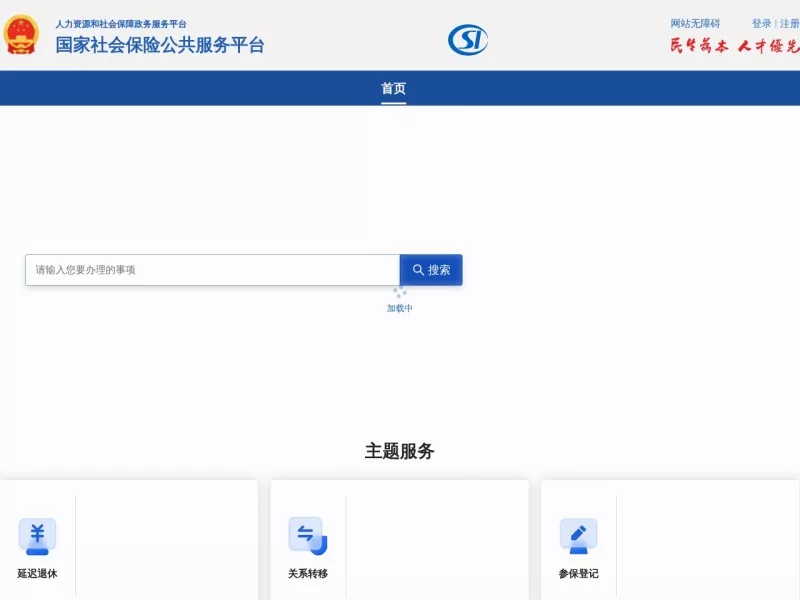Click the 国家社会保险公共服务平台 title
The height and width of the screenshot is (600, 800).
point(160,45)
